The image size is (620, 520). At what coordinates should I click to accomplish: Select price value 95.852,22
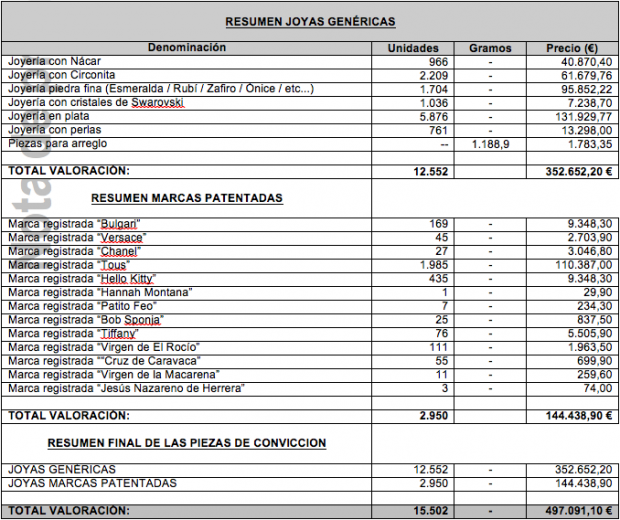(587, 89)
